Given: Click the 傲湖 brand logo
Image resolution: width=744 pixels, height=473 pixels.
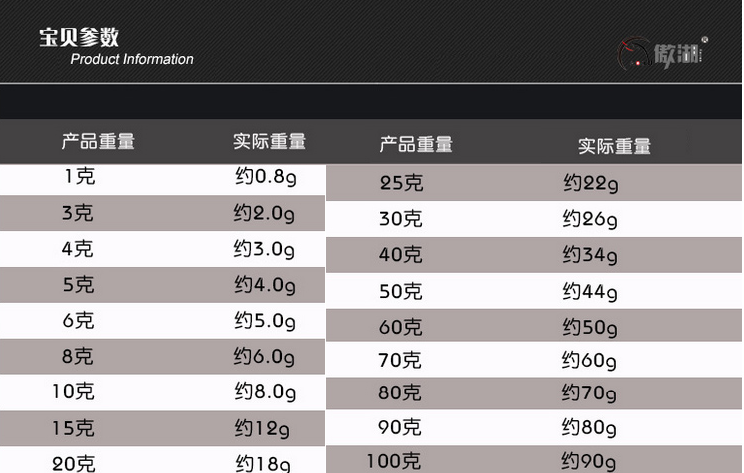Looking at the screenshot, I should pyautogui.click(x=662, y=53).
